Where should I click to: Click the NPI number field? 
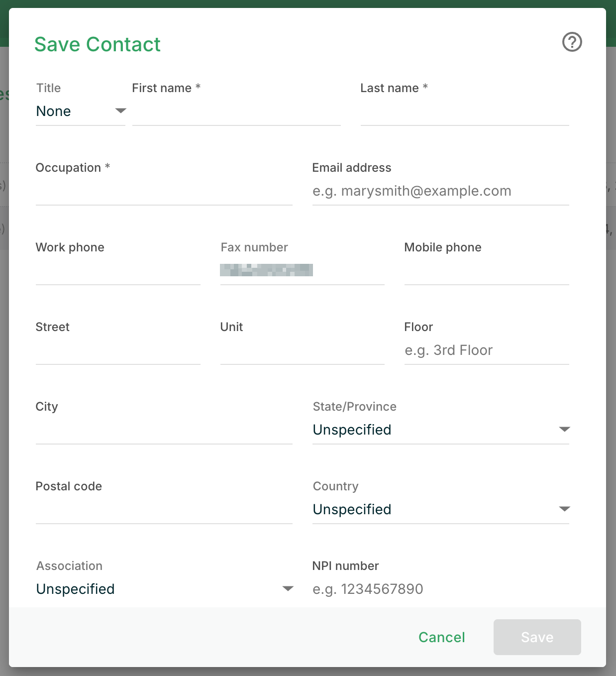coord(440,589)
